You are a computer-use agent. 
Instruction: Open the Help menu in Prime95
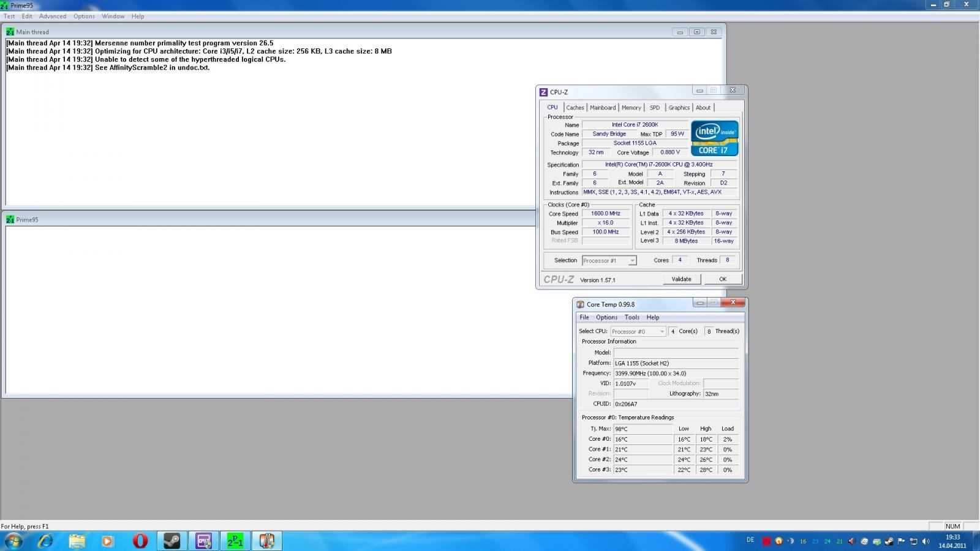(138, 16)
